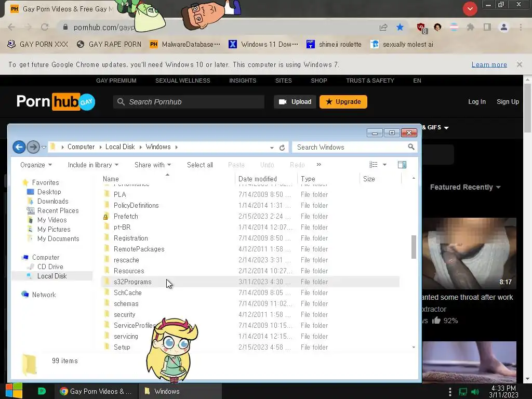The image size is (532, 399).
Task: Open Chrome three-dot menu
Action: coord(521,27)
